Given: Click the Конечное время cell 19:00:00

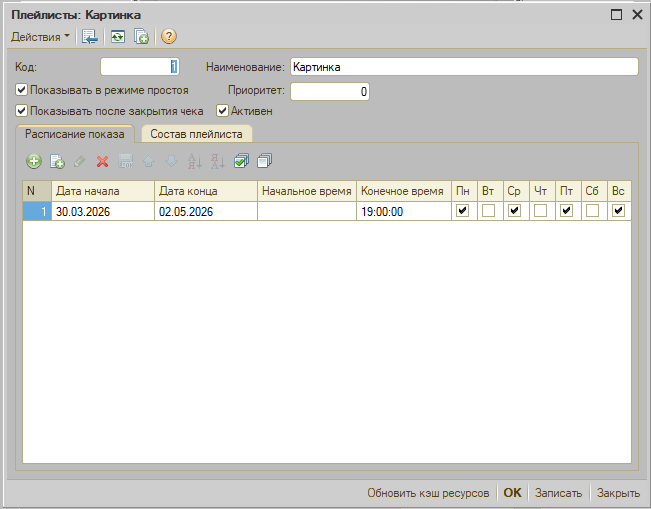Looking at the screenshot, I should coord(402,211).
